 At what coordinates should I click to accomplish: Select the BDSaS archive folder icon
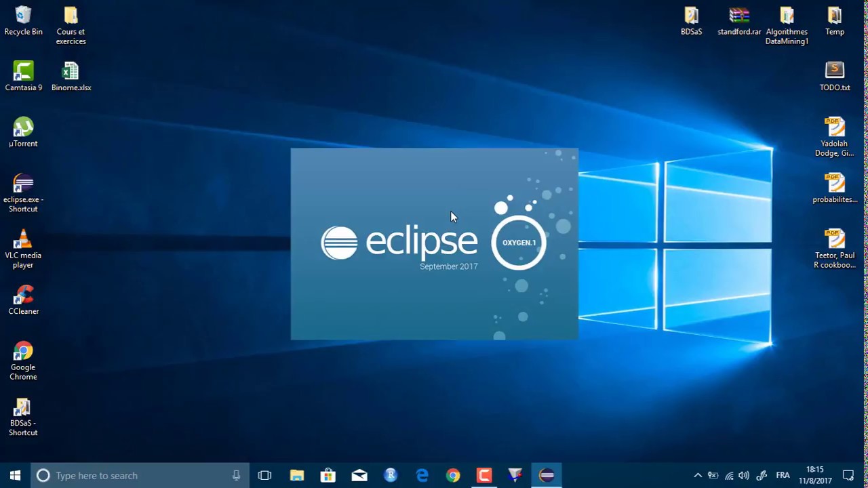click(691, 21)
